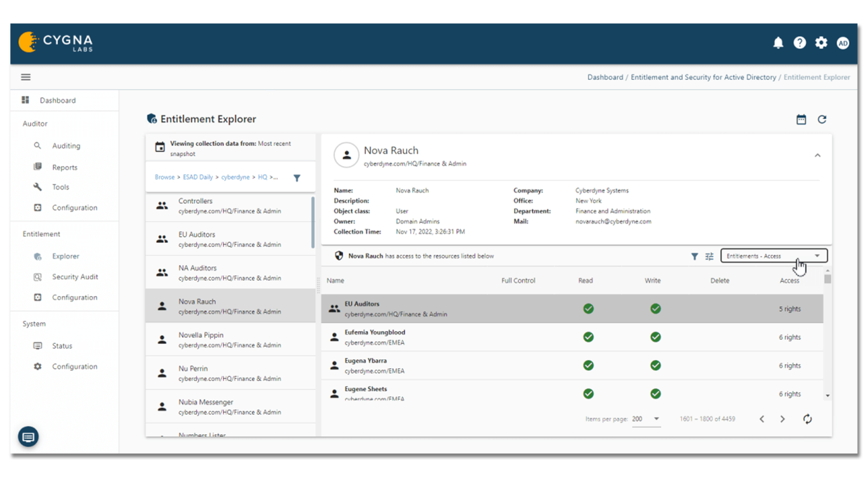Open the Items per page dropdown
The image size is (868, 477).
(646, 419)
